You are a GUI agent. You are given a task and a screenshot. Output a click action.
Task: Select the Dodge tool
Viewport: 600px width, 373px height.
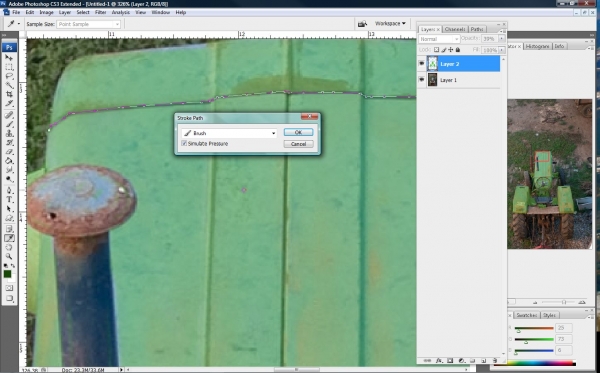(9, 179)
